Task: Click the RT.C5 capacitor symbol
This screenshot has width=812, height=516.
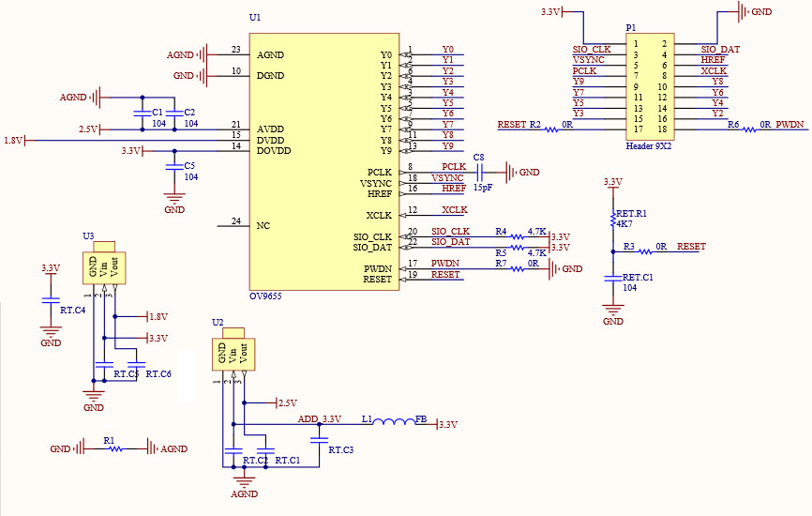Action: coord(105,364)
